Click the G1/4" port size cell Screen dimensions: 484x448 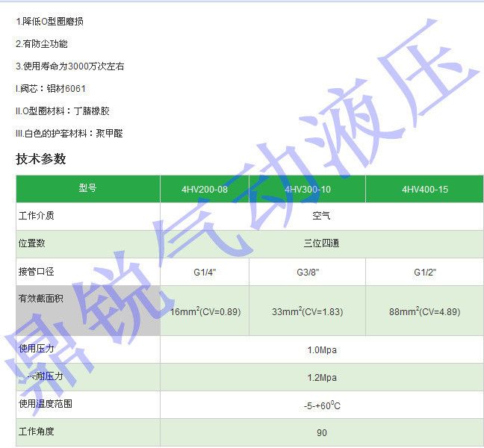point(205,273)
